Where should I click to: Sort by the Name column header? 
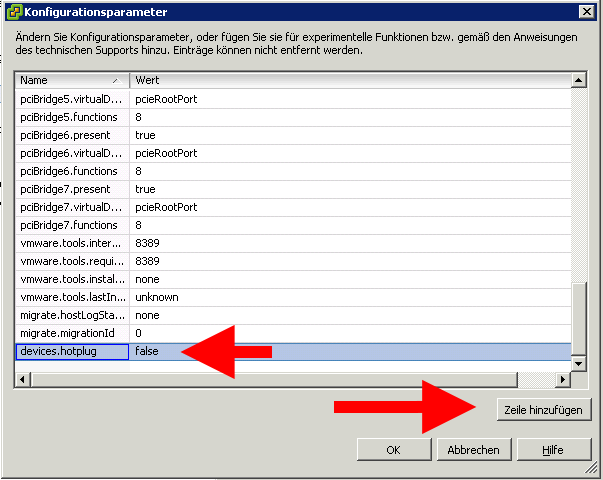coord(70,80)
